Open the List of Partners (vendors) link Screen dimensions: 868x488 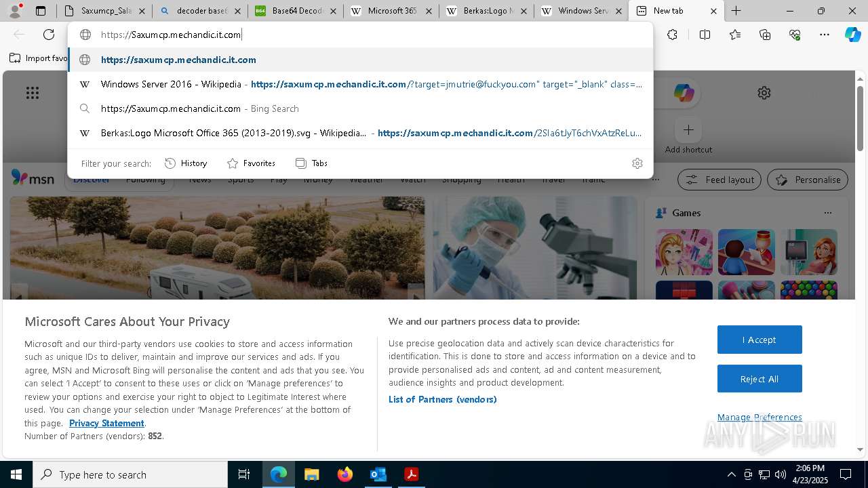(443, 399)
